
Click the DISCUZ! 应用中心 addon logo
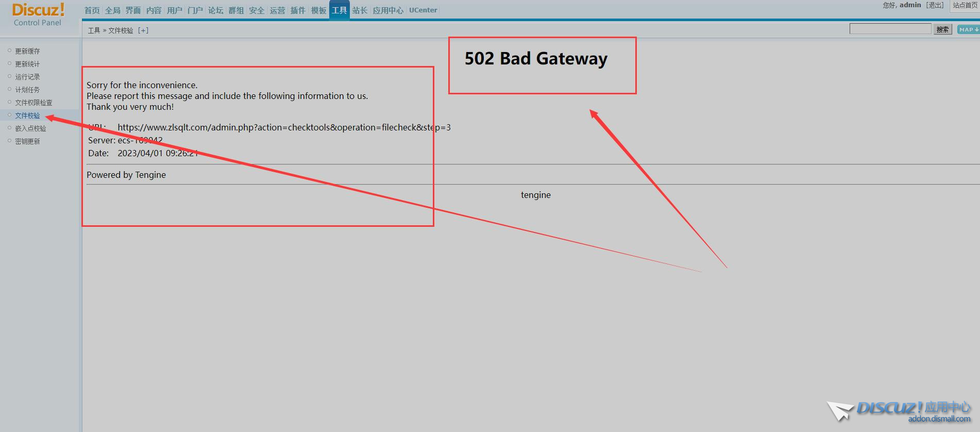click(x=899, y=411)
